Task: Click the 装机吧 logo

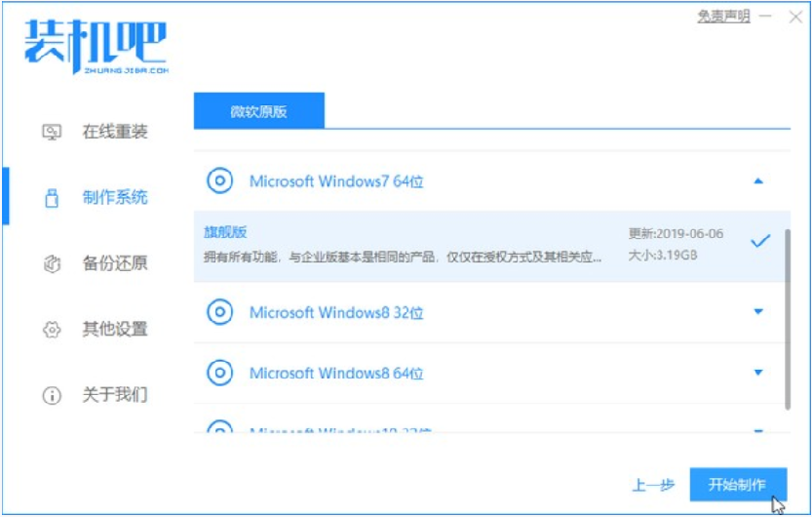Action: coord(97,47)
